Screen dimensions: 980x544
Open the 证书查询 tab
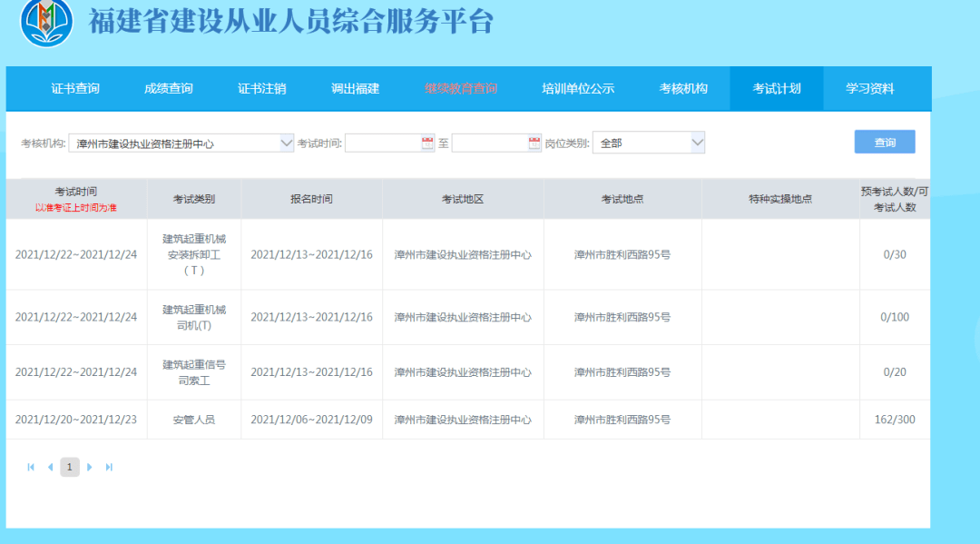tap(75, 89)
